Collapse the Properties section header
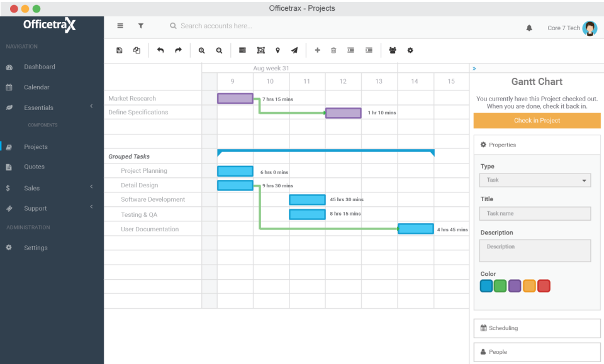 537,145
